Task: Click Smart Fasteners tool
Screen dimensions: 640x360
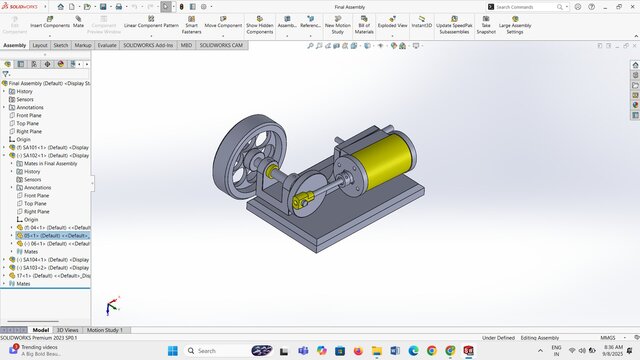Action: tap(191, 25)
